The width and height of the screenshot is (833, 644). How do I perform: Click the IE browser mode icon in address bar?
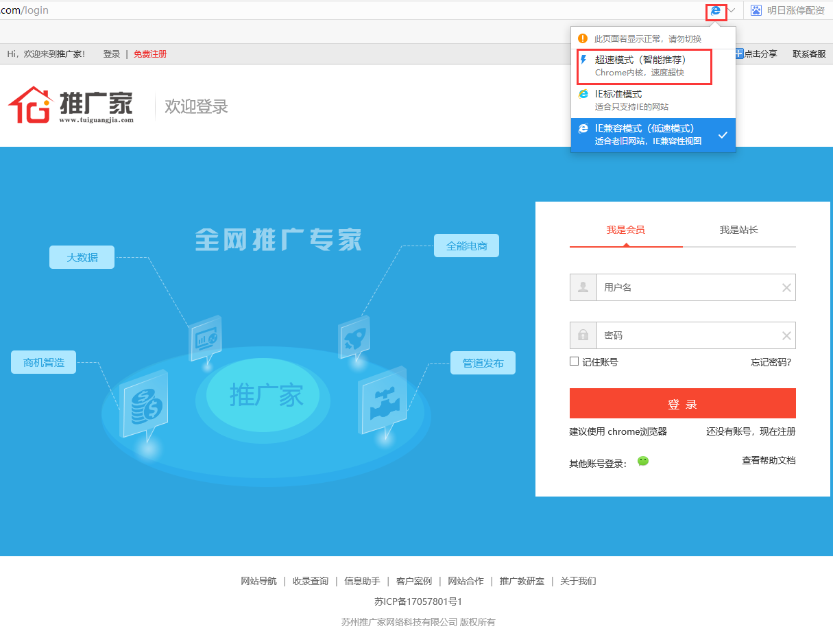point(716,10)
